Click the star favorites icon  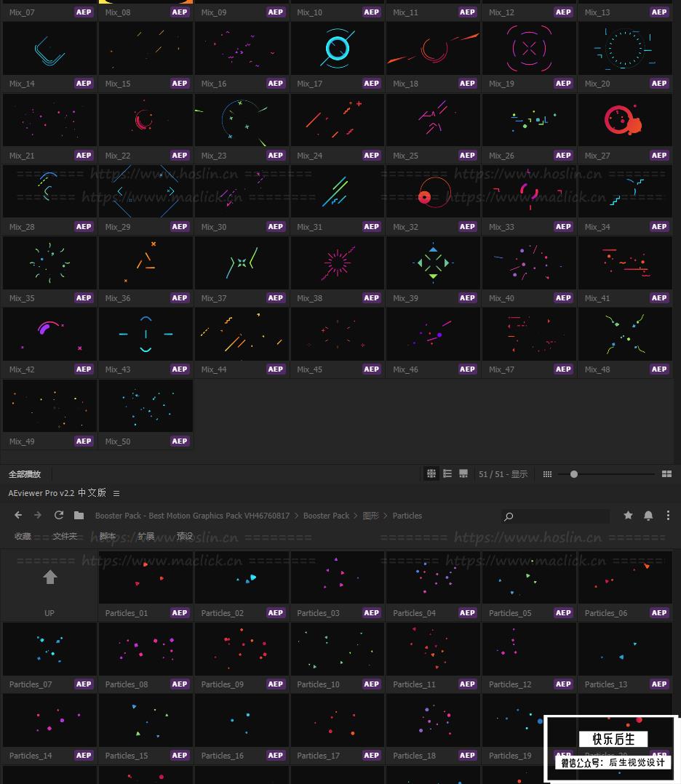click(628, 515)
